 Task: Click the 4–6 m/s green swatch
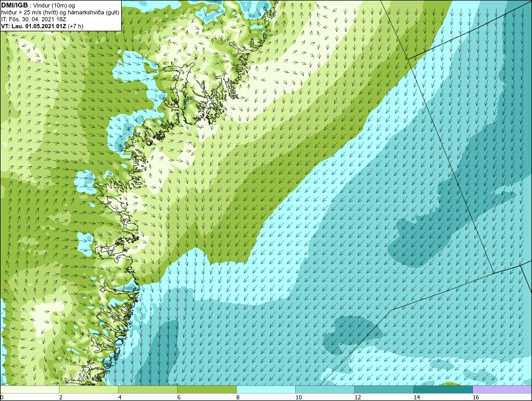point(148,389)
